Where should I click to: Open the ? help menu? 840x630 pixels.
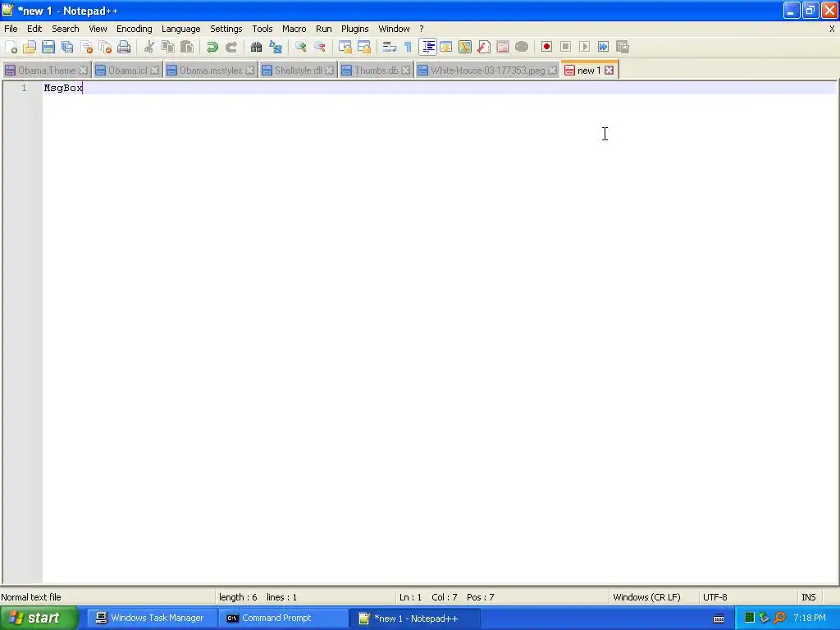[x=421, y=29]
